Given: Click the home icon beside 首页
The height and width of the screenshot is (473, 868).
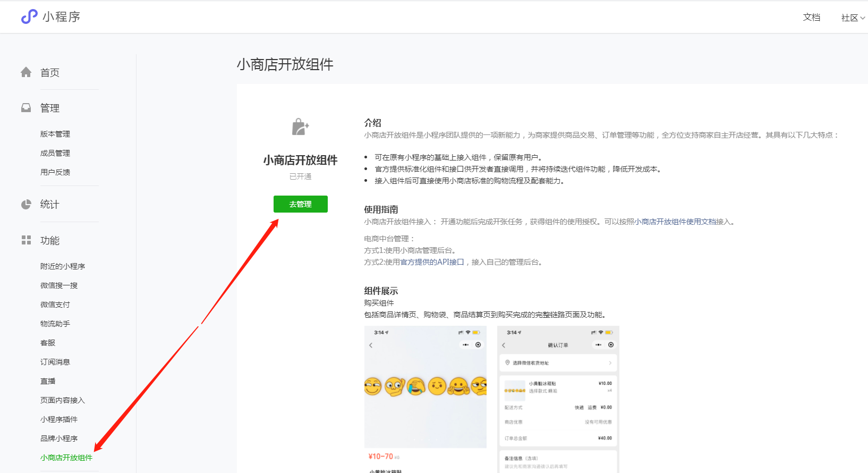Looking at the screenshot, I should (26, 72).
